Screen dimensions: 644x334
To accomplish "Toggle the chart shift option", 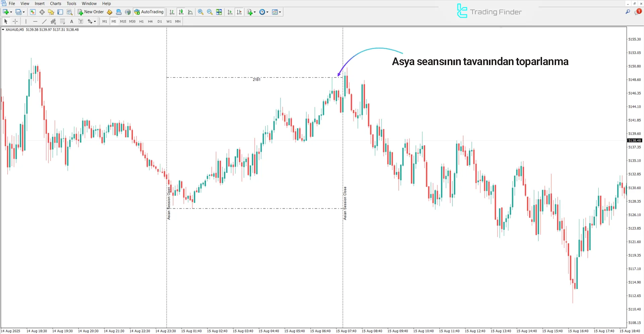I will (x=239, y=12).
